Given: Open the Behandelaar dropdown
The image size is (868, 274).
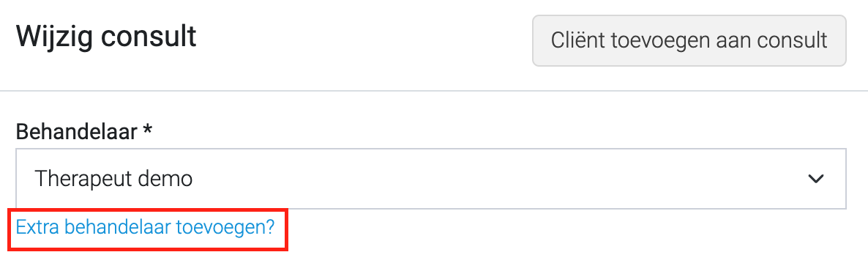Looking at the screenshot, I should click(x=431, y=179).
